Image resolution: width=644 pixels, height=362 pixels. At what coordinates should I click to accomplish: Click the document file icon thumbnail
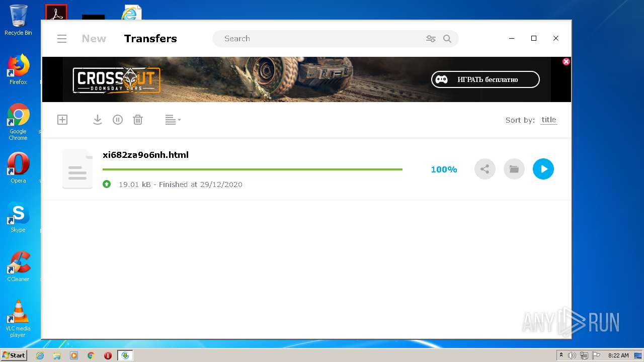tap(77, 169)
